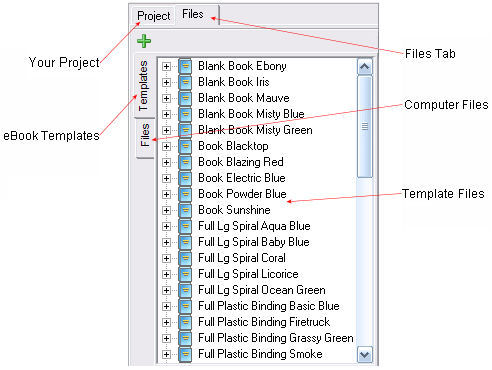
Task: Click the Blank Book Mauve template icon
Action: [x=185, y=98]
